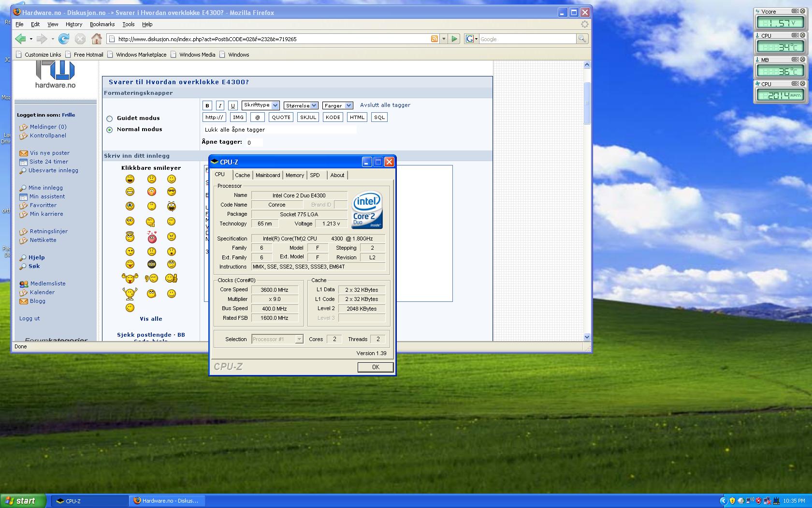Open the Farger colors dropdown
Viewport: 812px width, 508px height.
337,105
